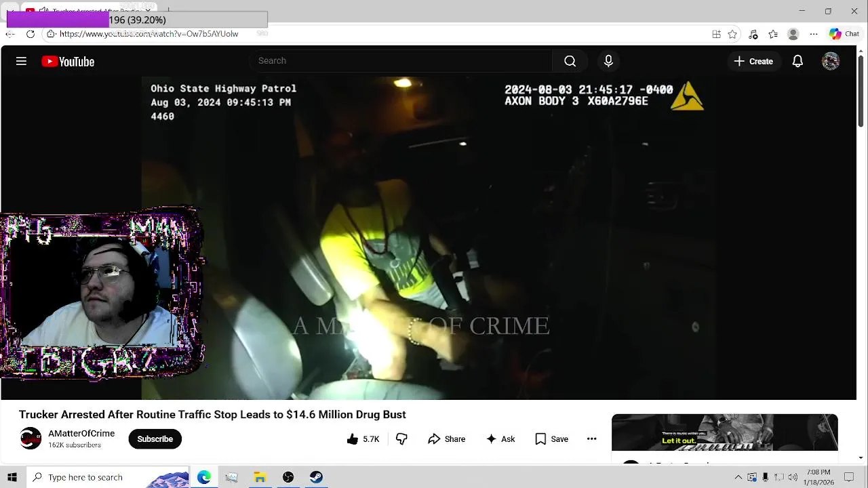Image resolution: width=868 pixels, height=488 pixels.
Task: Save the video to a playlist
Action: (x=552, y=439)
